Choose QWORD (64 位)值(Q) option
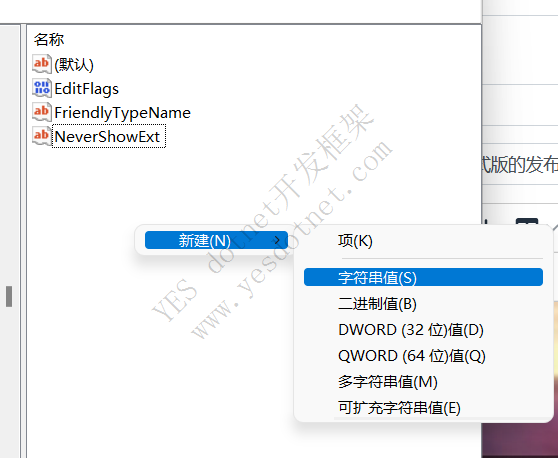558x458 pixels. (x=412, y=356)
